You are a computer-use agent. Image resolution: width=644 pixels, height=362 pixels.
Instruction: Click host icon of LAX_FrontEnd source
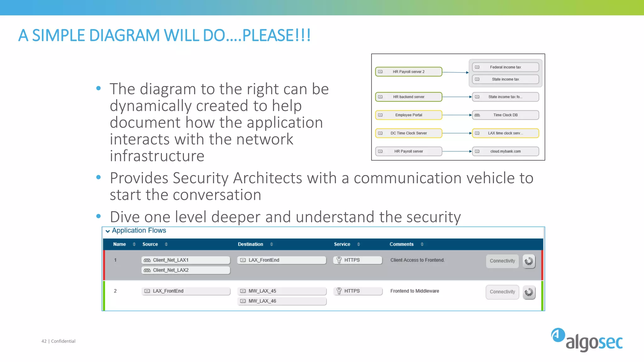point(147,291)
